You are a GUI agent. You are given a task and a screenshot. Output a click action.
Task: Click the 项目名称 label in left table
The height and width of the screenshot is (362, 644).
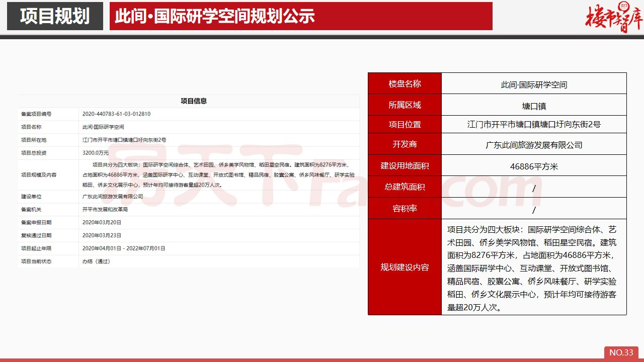click(31, 127)
